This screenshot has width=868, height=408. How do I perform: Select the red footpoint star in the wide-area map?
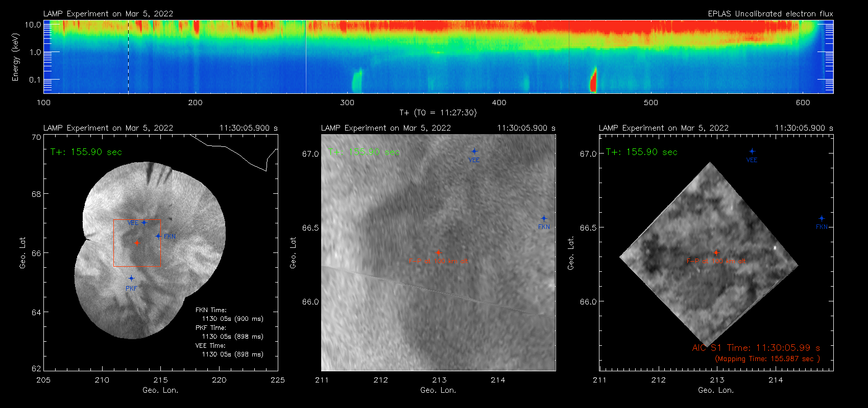coord(137,243)
